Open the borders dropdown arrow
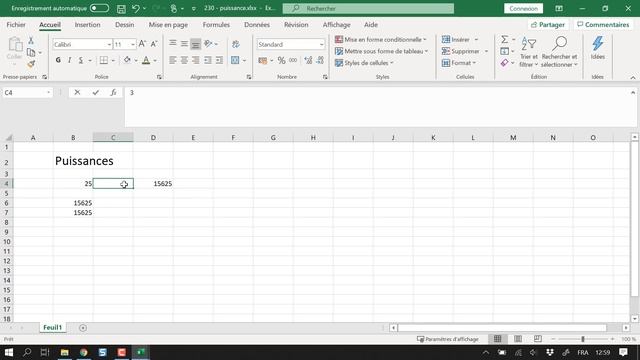The image size is (640, 360). tap(113, 61)
